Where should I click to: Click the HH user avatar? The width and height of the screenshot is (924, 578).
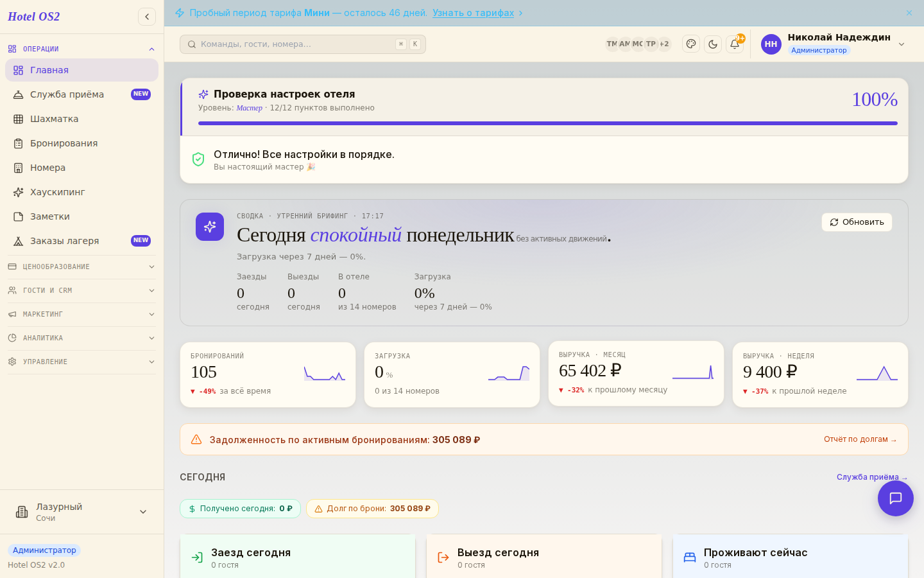[x=771, y=44]
